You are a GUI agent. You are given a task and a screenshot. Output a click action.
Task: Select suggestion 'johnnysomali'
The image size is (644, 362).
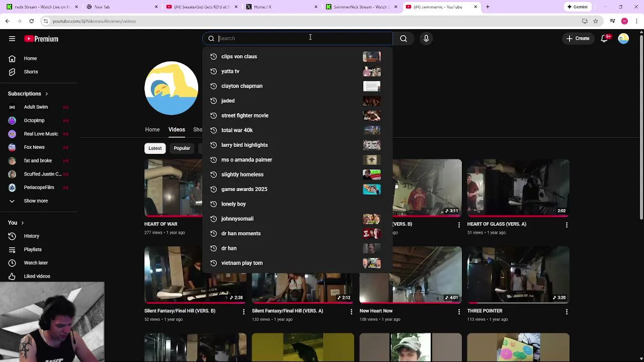click(297, 219)
